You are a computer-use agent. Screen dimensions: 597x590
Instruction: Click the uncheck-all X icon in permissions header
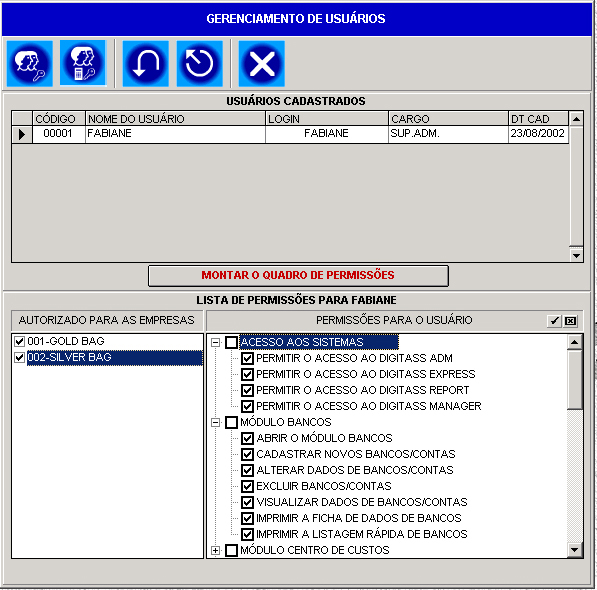click(x=570, y=321)
